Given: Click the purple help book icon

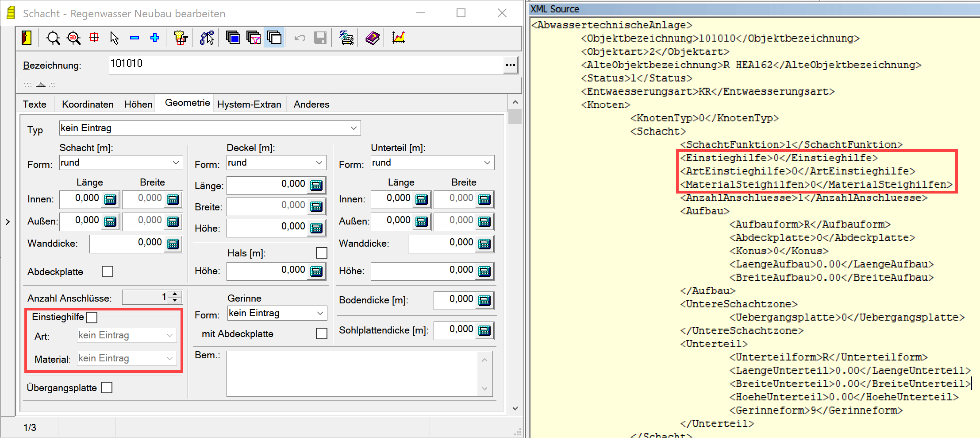Looking at the screenshot, I should (x=372, y=38).
